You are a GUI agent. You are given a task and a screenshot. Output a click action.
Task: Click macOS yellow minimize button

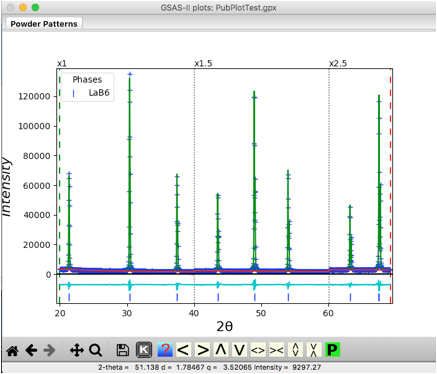click(x=23, y=7)
